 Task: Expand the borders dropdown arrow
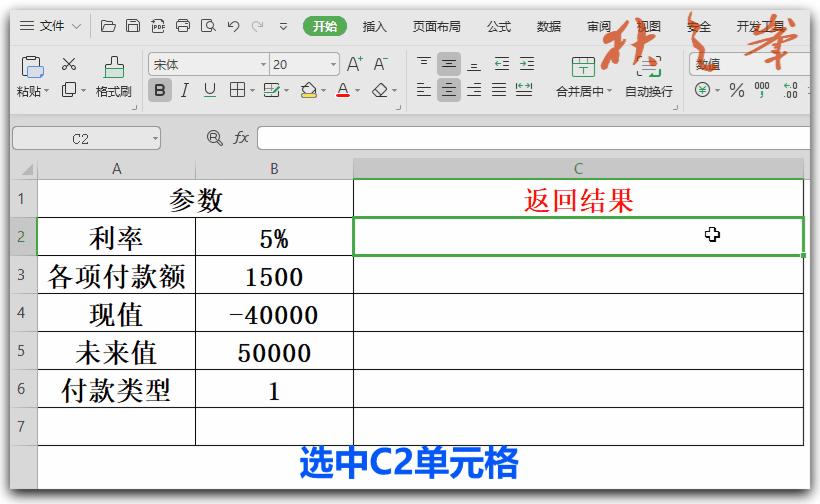pos(252,90)
